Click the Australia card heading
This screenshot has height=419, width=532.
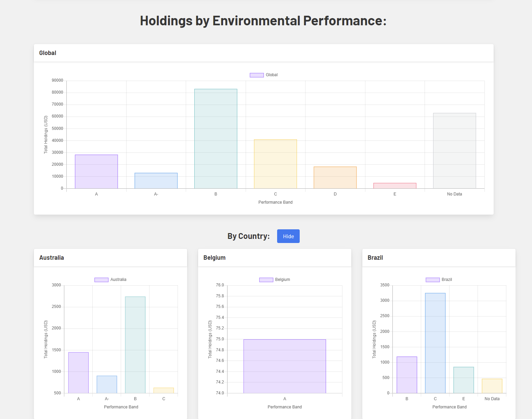pos(52,258)
